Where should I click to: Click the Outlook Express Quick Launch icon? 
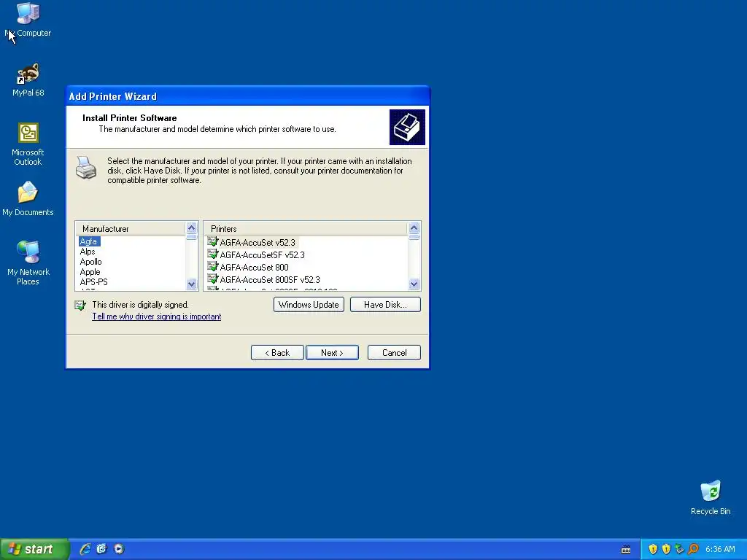[101, 549]
